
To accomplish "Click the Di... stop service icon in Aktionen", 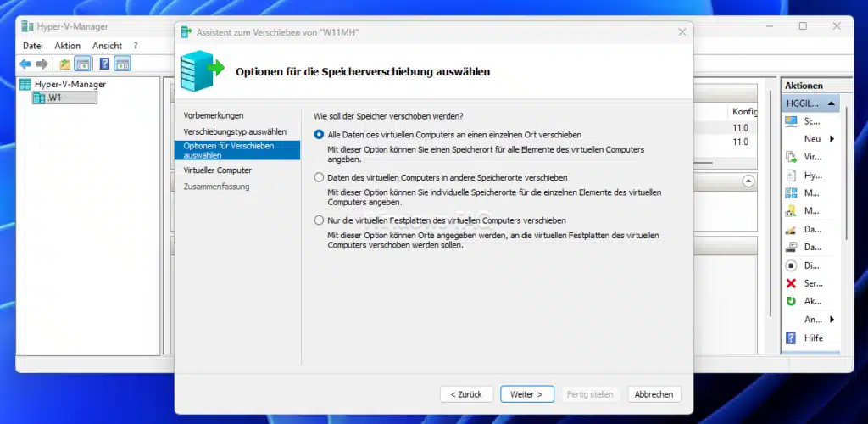I will 791,265.
